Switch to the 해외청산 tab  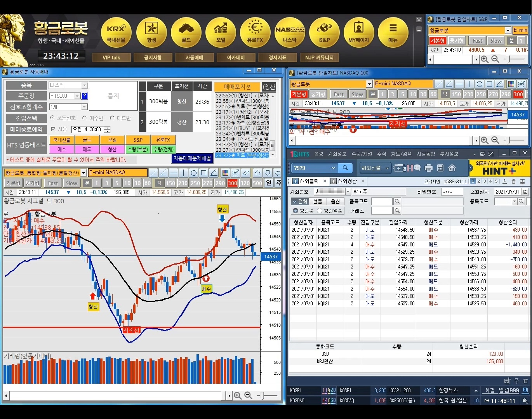(x=348, y=181)
